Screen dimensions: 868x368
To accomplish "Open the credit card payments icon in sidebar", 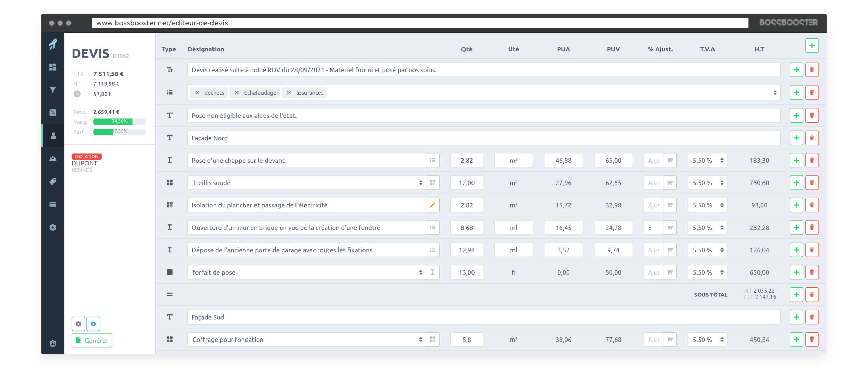I will (x=53, y=204).
